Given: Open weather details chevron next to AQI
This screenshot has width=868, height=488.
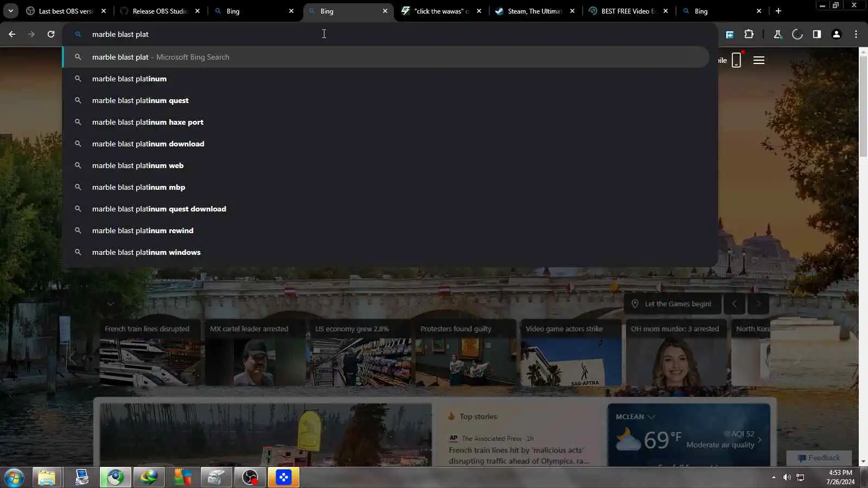Looking at the screenshot, I should (759, 440).
